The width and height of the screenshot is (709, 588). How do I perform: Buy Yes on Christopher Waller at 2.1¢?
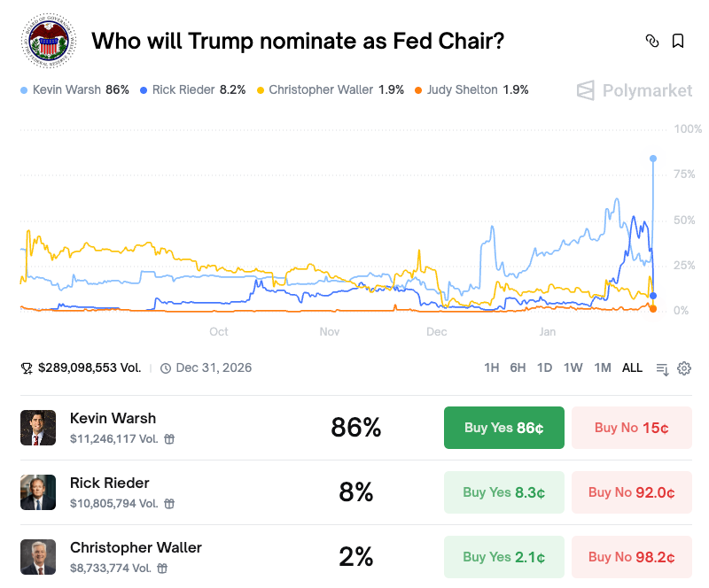503,557
